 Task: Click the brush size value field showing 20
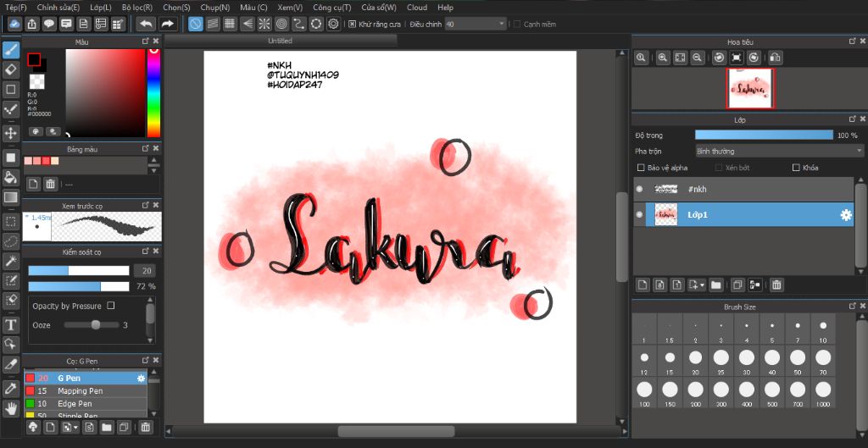click(146, 270)
